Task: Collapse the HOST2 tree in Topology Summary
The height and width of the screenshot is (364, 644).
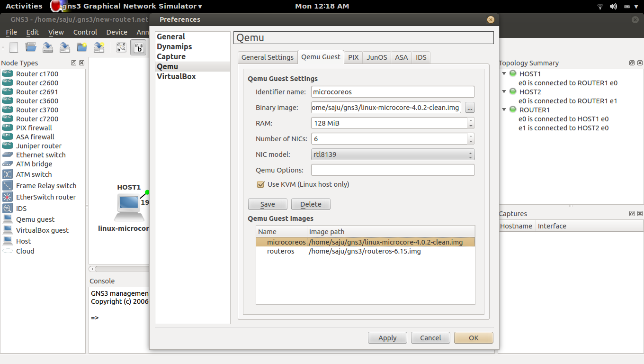Action: [x=504, y=92]
